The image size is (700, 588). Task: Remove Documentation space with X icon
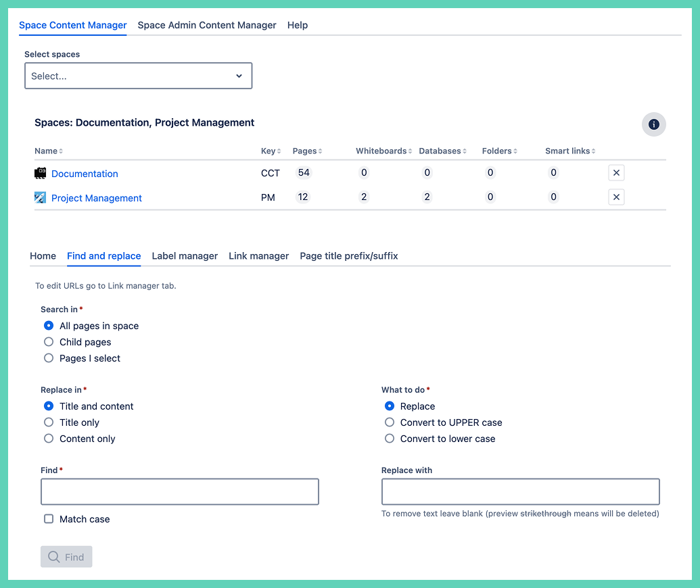tap(615, 173)
